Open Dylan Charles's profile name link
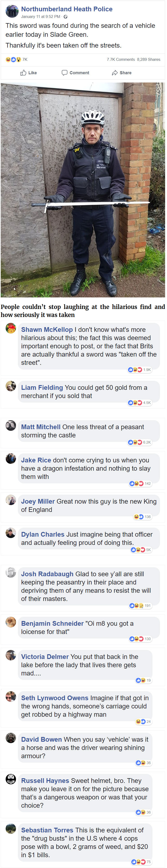 coord(43,535)
